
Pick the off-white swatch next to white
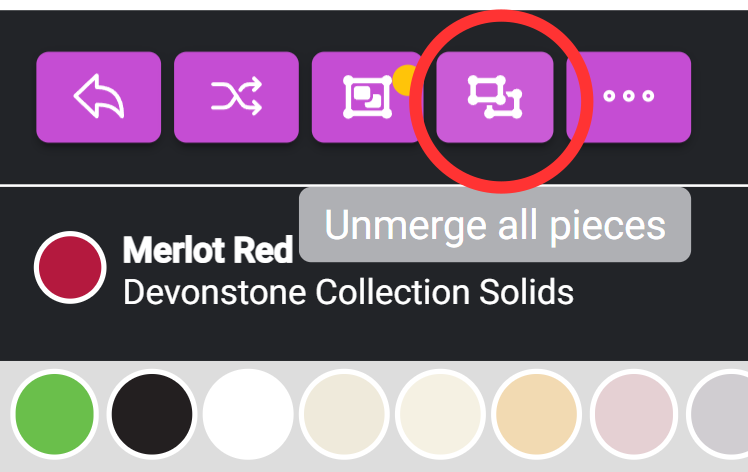(x=344, y=413)
